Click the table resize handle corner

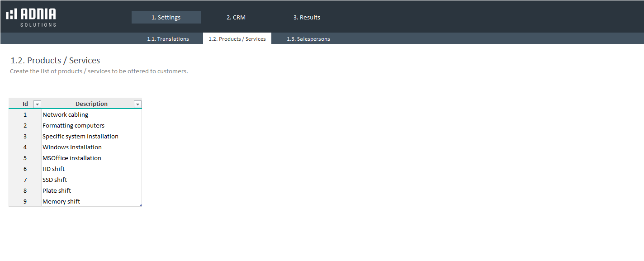(141, 206)
